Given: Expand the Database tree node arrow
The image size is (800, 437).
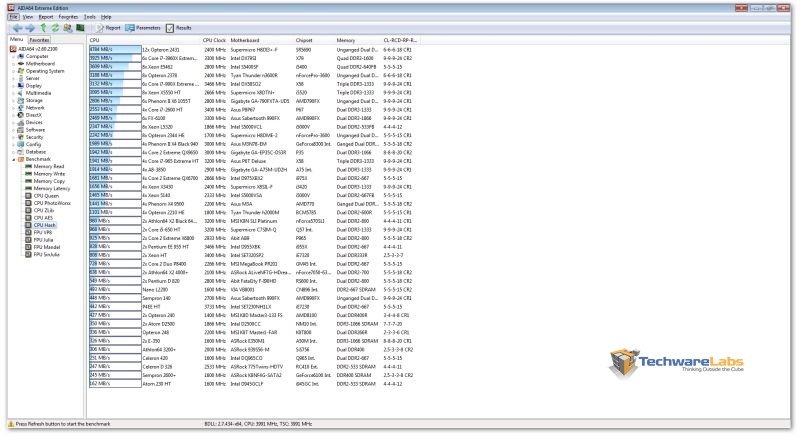Looking at the screenshot, I should [14, 151].
